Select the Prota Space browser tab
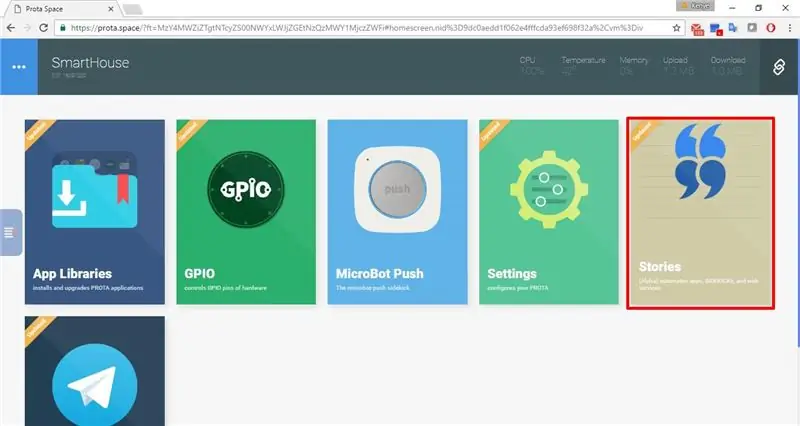Viewport: 800px width, 426px height. point(64,9)
